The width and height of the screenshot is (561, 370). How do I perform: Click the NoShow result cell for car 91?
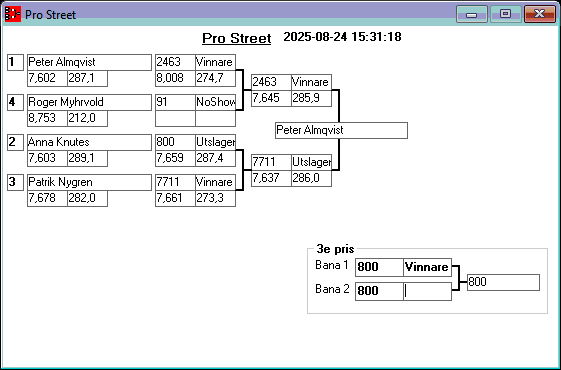pyautogui.click(x=215, y=102)
